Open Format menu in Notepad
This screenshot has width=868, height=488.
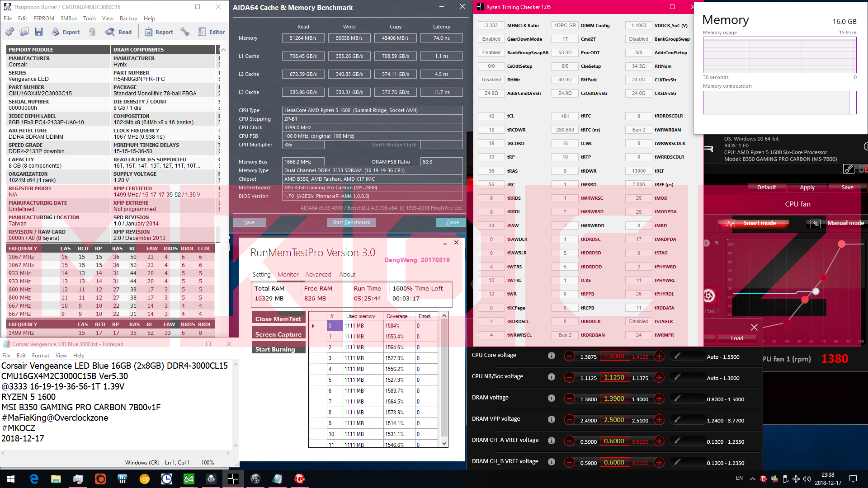41,356
